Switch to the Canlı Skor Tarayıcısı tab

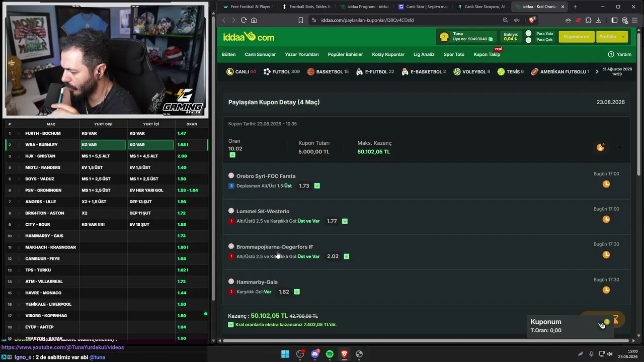click(481, 7)
